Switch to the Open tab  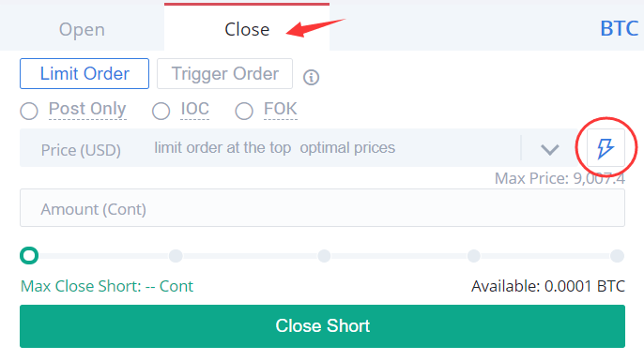[82, 29]
